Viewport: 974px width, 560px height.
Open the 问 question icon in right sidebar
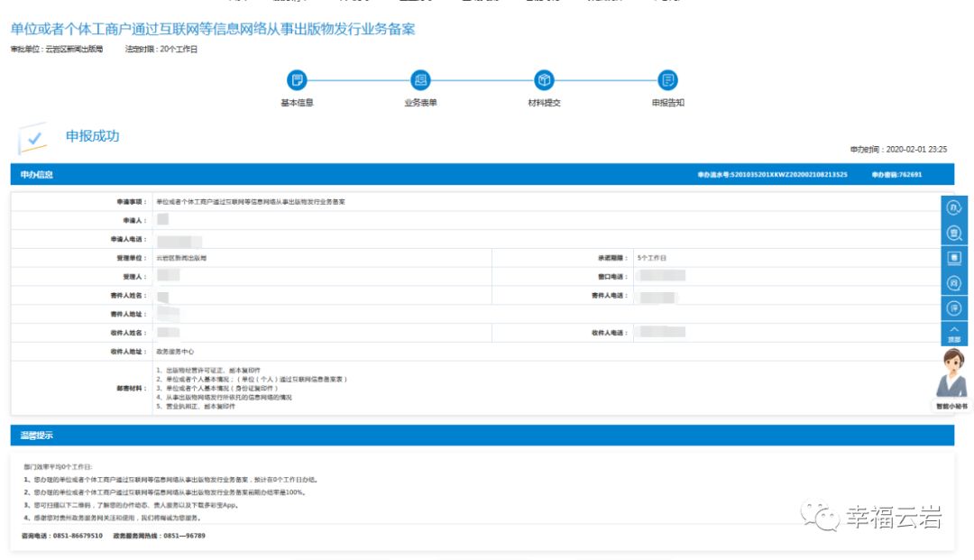(954, 283)
